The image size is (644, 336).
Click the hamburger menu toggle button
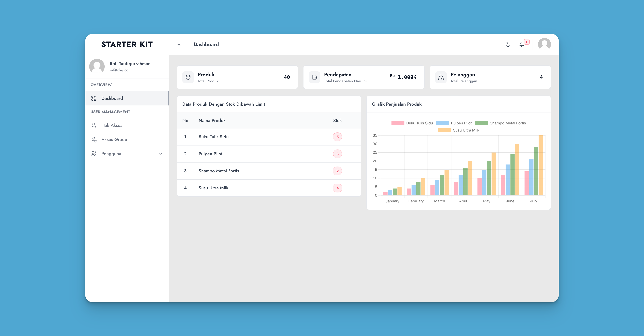pos(179,44)
